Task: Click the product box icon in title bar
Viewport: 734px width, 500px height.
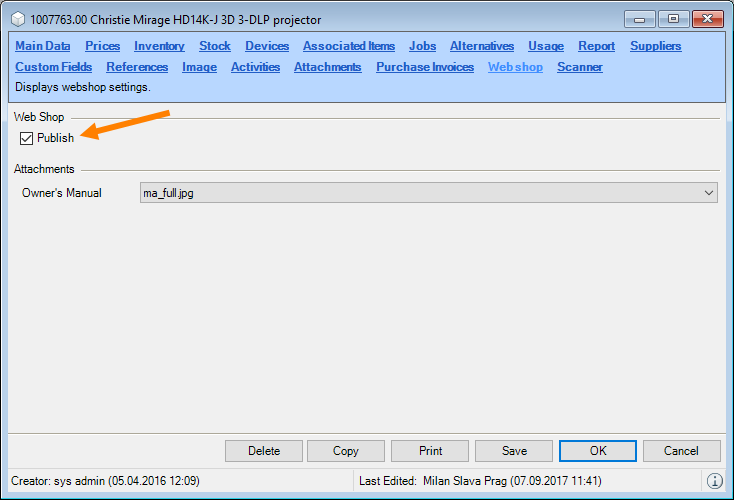Action: tap(18, 19)
